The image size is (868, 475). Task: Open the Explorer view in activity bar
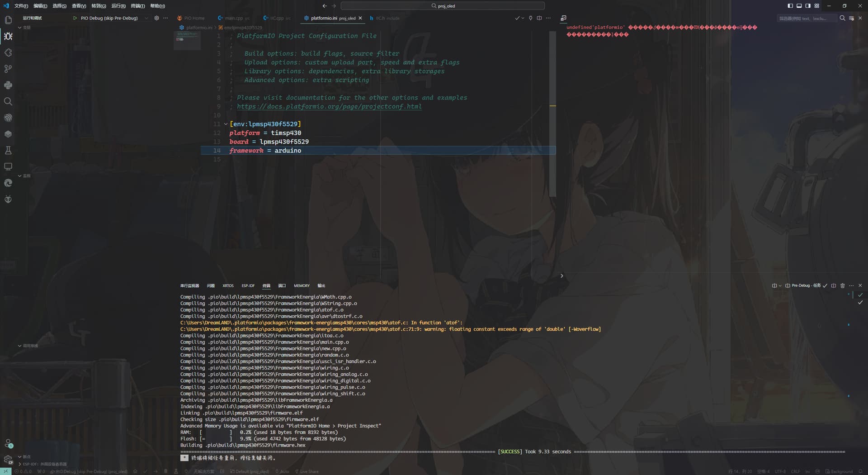click(x=8, y=20)
